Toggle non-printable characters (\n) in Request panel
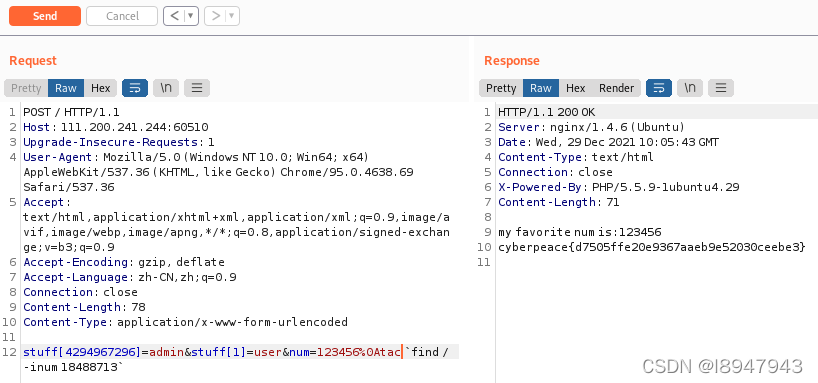Image resolution: width=818 pixels, height=383 pixels. click(x=166, y=88)
